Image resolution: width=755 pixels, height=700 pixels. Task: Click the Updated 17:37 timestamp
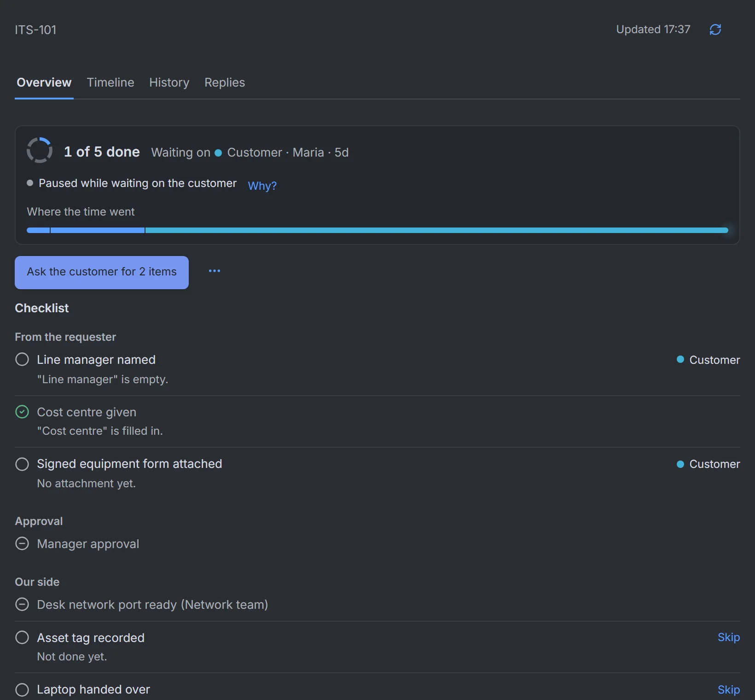click(x=653, y=29)
